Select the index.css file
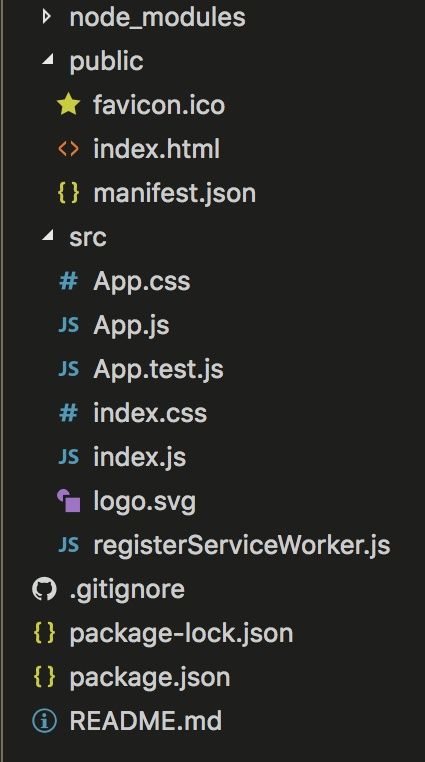Screen dimensions: 425x762 [150, 413]
